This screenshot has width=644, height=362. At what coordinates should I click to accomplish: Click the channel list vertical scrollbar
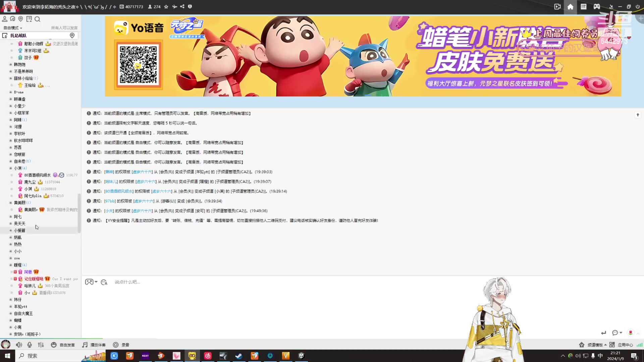point(79,213)
